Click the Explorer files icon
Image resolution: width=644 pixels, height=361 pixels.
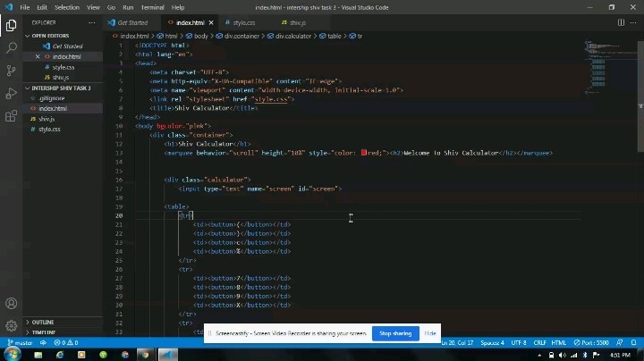[x=11, y=24]
